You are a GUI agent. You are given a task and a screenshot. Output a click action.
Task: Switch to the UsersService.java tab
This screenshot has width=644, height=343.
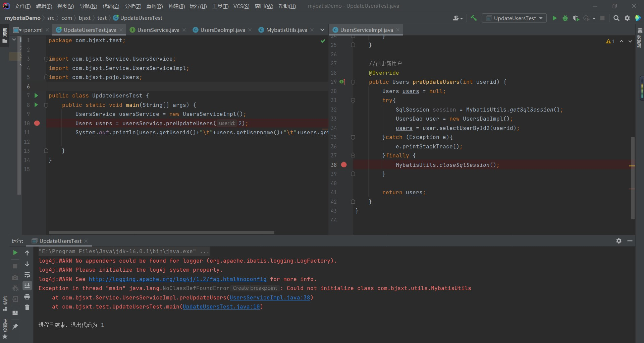(158, 30)
